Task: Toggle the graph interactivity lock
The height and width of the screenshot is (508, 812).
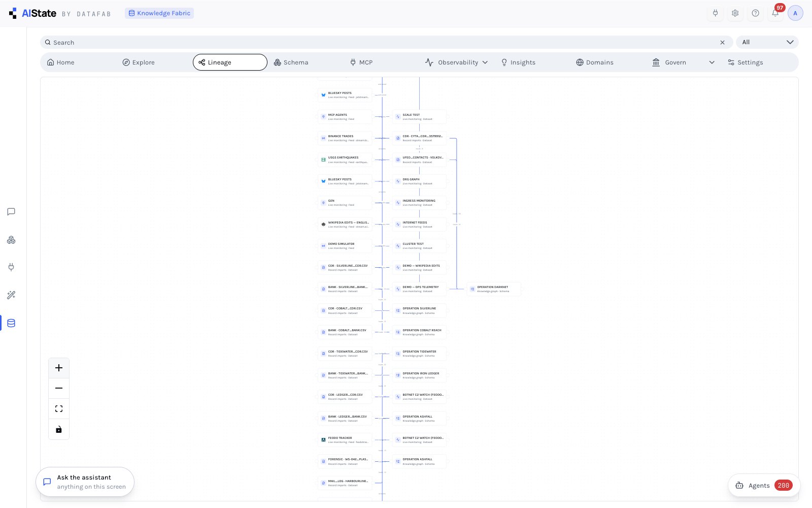Action: tap(59, 429)
